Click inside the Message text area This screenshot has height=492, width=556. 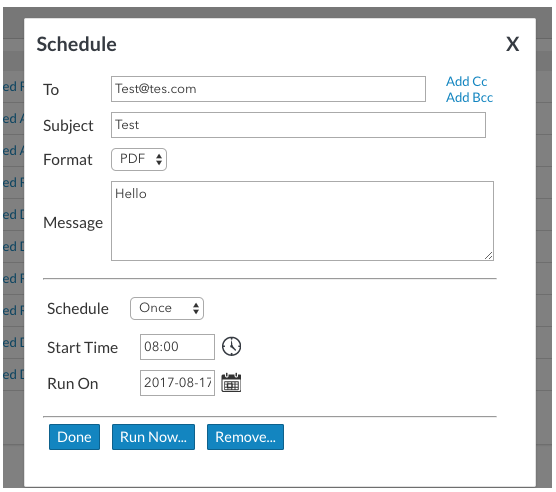click(x=302, y=221)
